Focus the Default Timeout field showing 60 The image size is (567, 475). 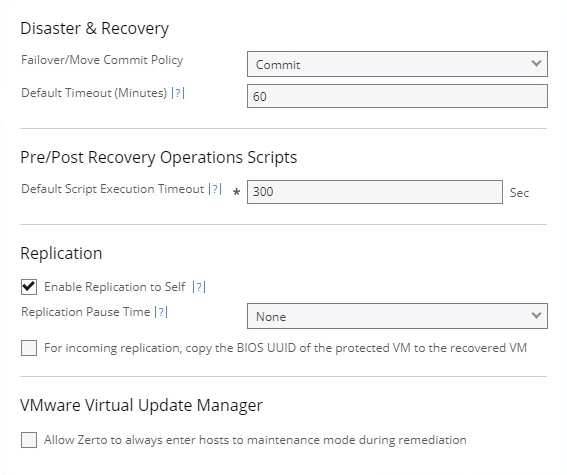(x=397, y=96)
